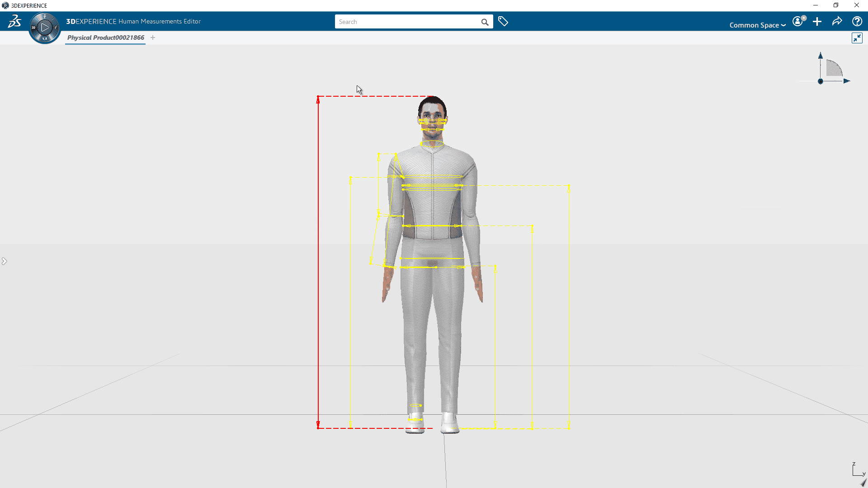This screenshot has width=868, height=488.
Task: Expand the left side panel arrow
Action: tap(4, 261)
